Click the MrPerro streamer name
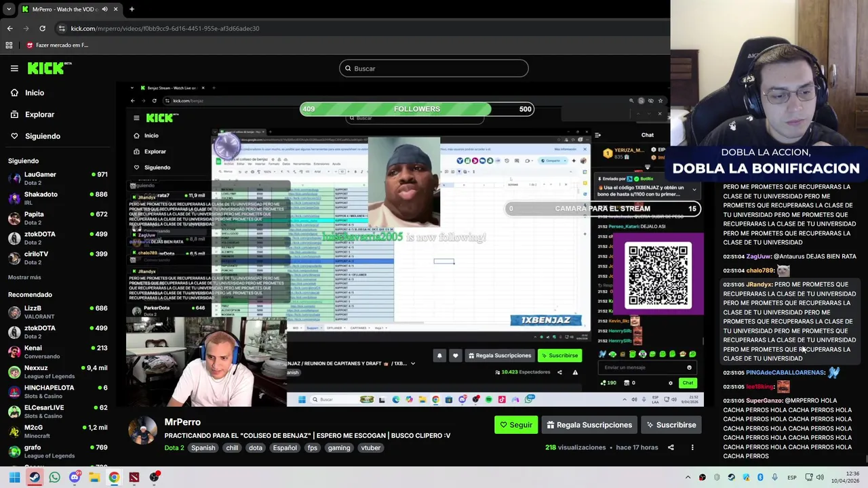868x488 pixels. pyautogui.click(x=182, y=422)
